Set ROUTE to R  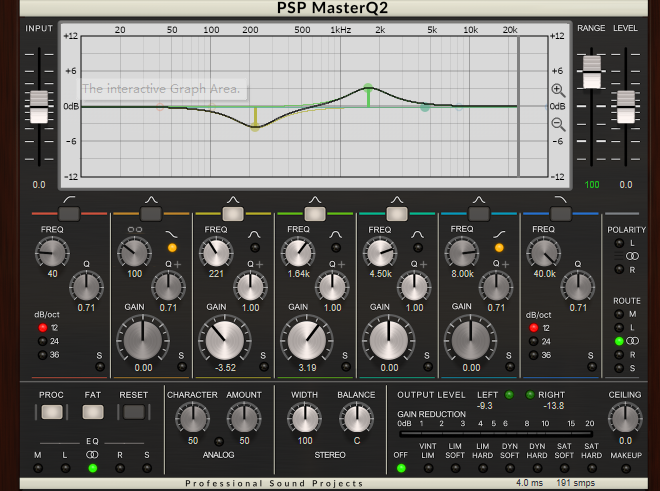[619, 355]
